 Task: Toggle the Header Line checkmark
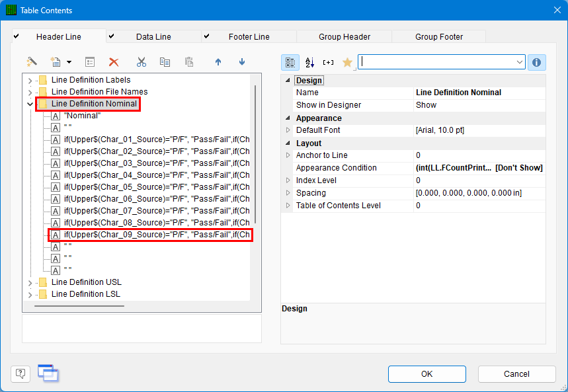click(17, 36)
